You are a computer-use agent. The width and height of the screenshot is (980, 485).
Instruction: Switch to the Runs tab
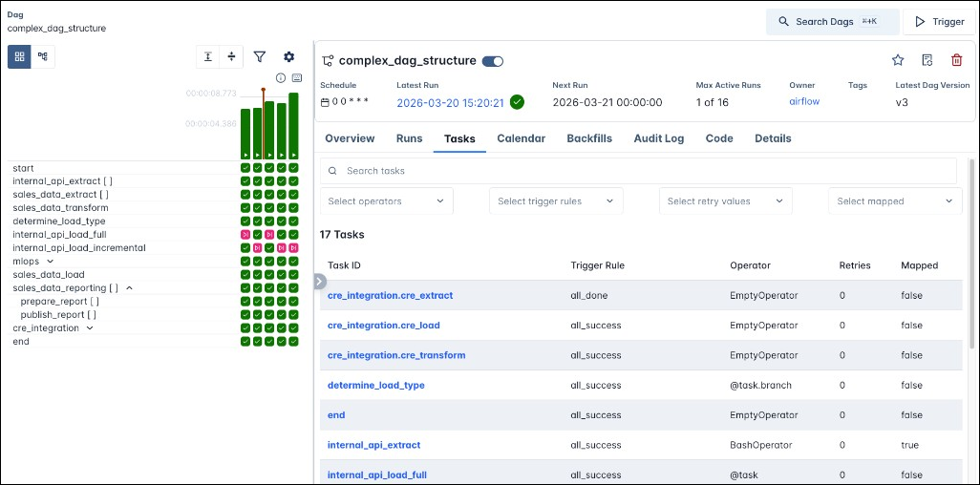tap(409, 138)
